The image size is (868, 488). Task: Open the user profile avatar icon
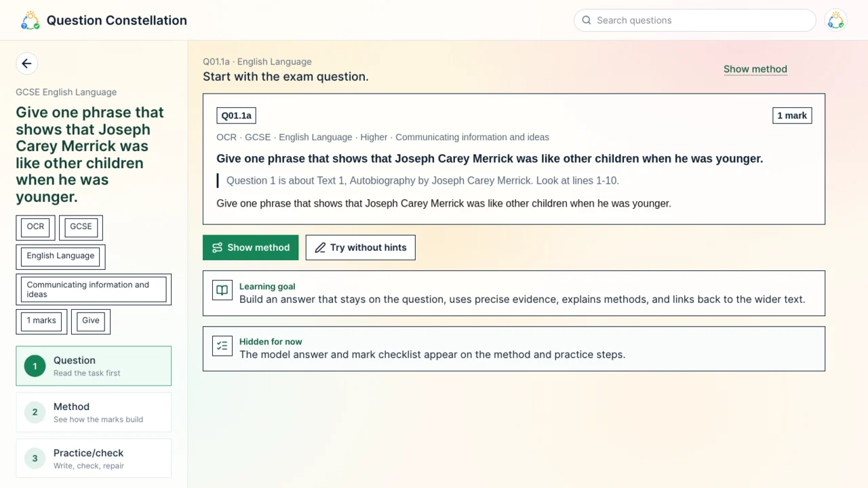pyautogui.click(x=835, y=20)
